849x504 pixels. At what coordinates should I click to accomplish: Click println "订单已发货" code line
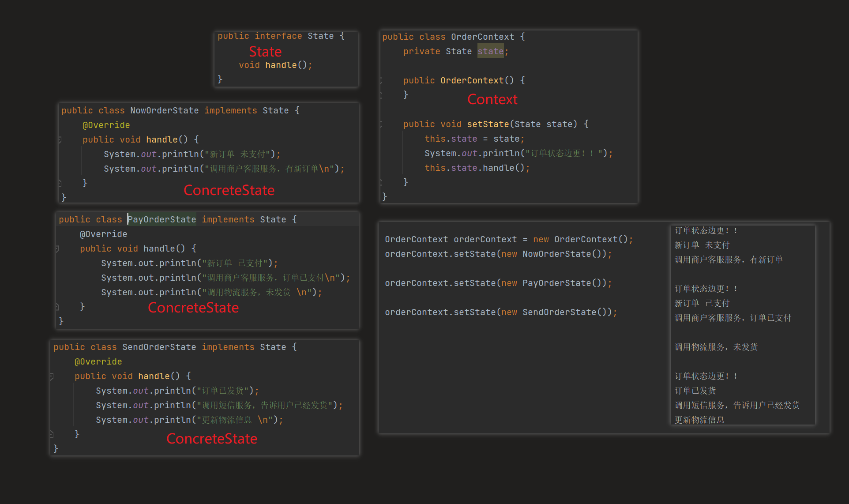pyautogui.click(x=177, y=391)
